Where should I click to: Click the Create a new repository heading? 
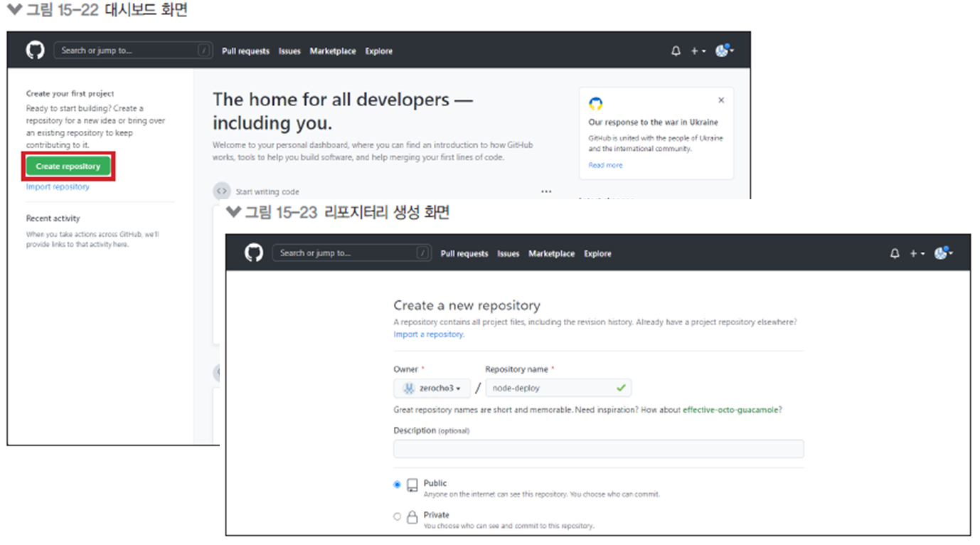(467, 305)
